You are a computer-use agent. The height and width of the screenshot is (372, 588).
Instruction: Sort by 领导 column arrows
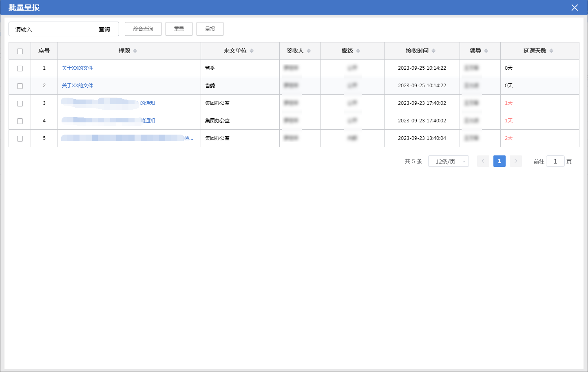(486, 51)
